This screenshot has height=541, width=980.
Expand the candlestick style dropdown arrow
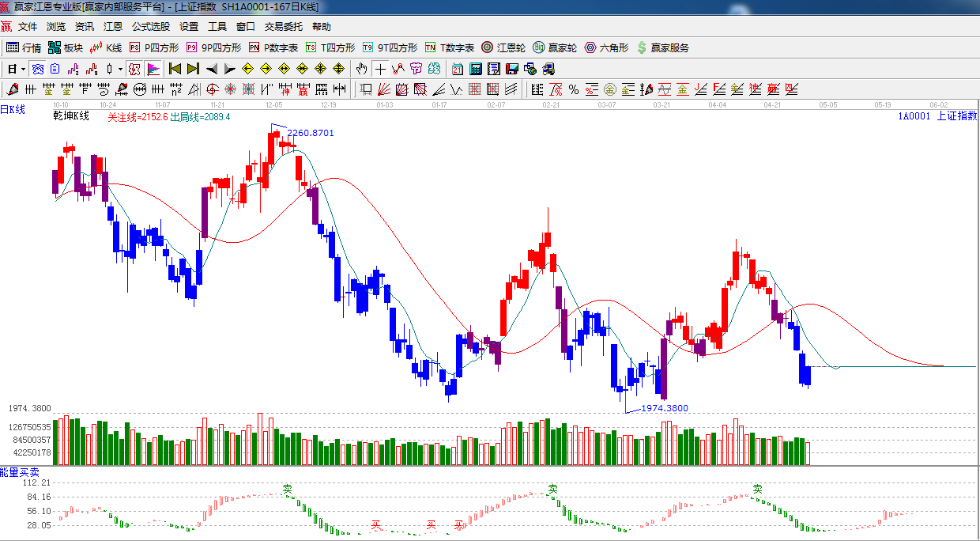click(120, 69)
